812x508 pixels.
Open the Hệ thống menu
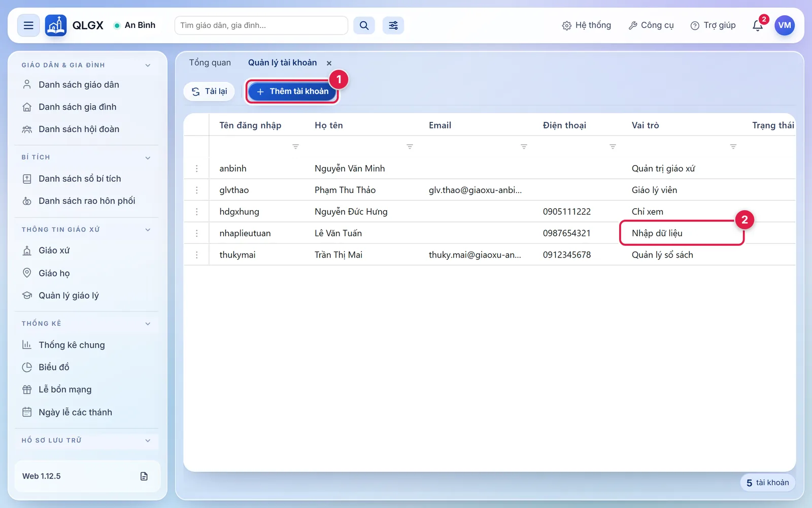[x=586, y=25]
